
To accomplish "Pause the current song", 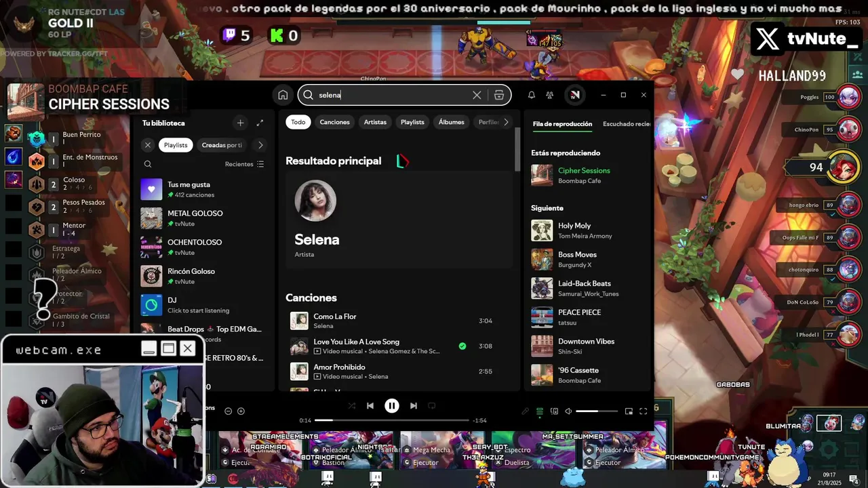I will pyautogui.click(x=392, y=406).
